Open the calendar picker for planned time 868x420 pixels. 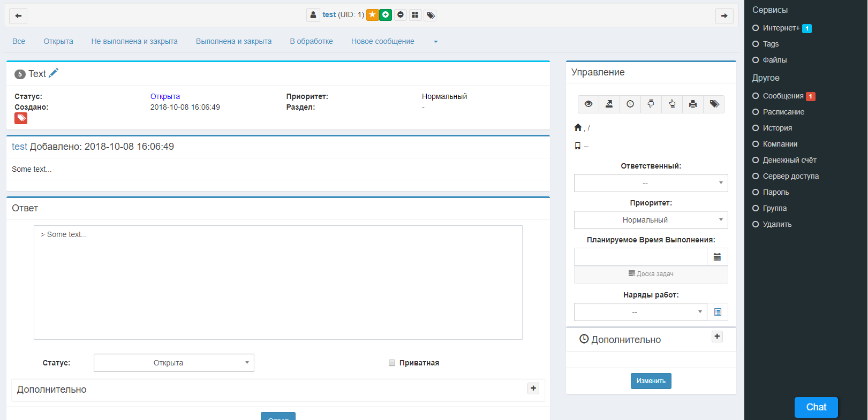[x=717, y=257]
